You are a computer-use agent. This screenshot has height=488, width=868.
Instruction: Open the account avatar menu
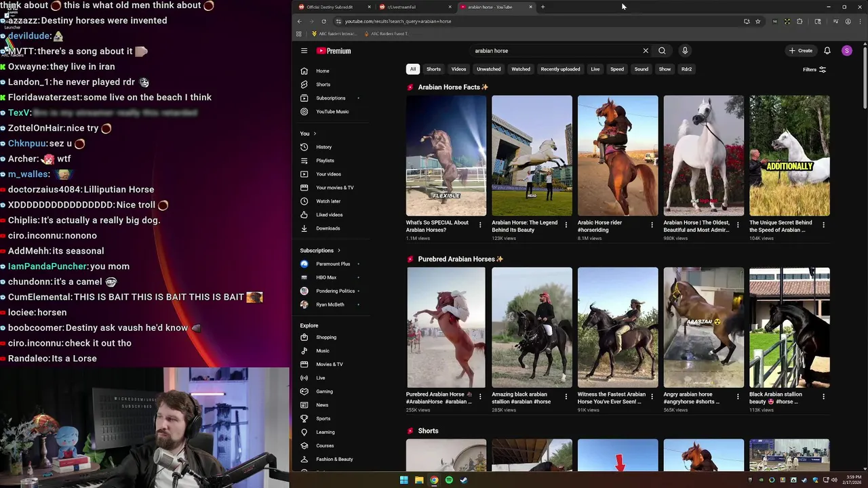pyautogui.click(x=847, y=51)
